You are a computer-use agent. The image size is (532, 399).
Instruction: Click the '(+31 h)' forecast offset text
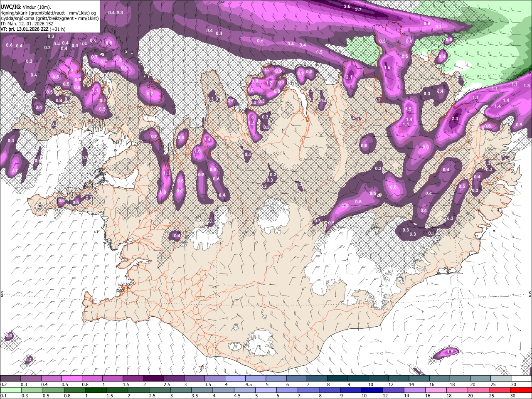click(x=57, y=29)
